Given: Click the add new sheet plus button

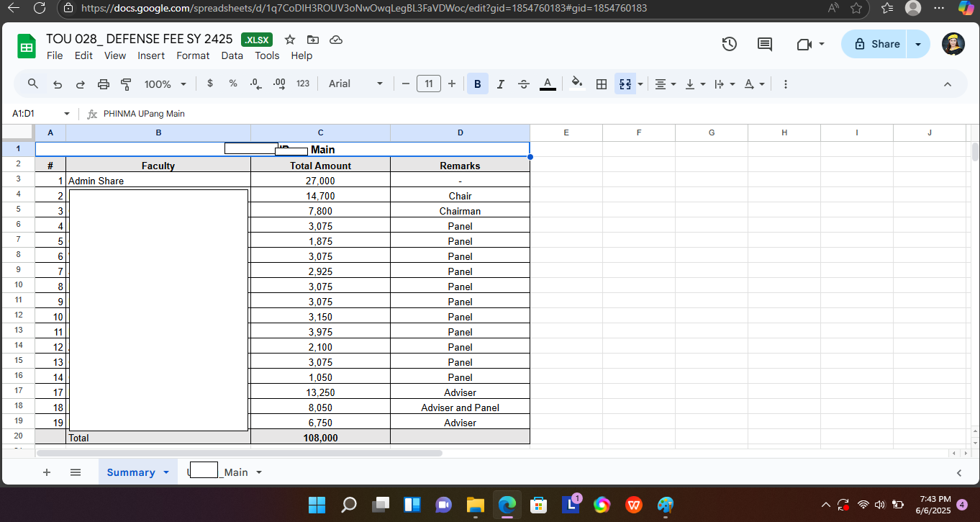Looking at the screenshot, I should [x=47, y=472].
